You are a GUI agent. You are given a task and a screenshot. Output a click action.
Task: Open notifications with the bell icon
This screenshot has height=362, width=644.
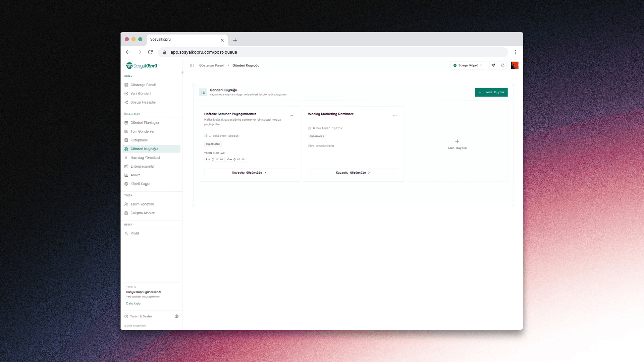point(503,66)
